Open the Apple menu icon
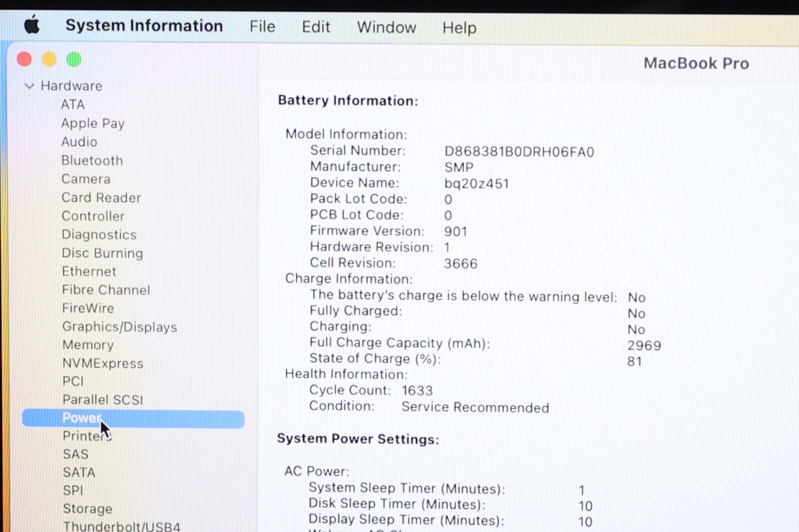 [32, 25]
